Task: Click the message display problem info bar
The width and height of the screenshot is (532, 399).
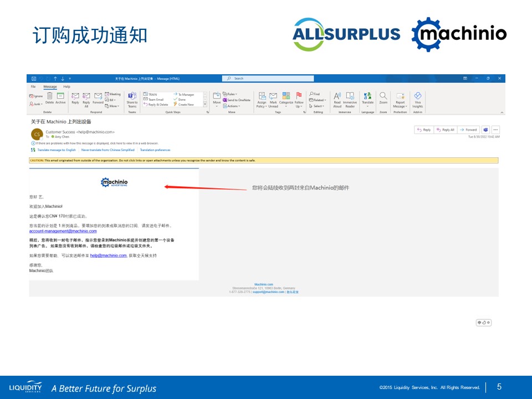Action: coord(95,143)
